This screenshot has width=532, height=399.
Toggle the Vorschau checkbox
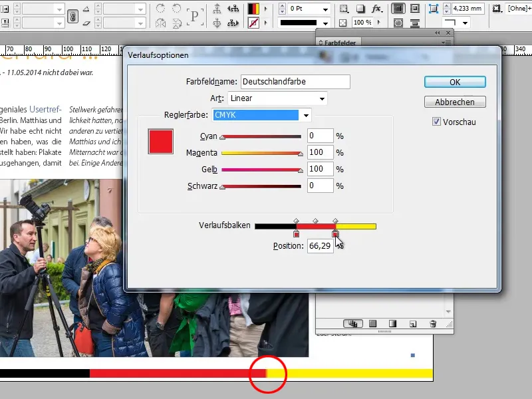click(x=437, y=122)
